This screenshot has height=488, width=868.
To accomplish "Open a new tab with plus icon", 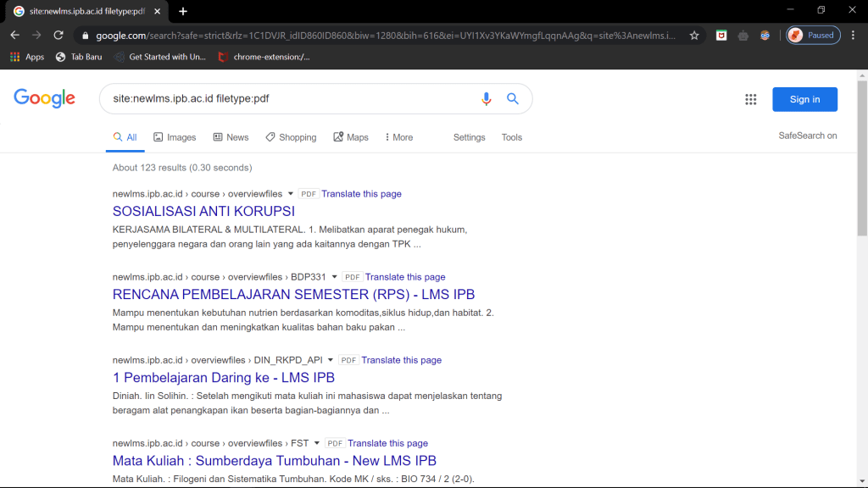I will 183,11.
